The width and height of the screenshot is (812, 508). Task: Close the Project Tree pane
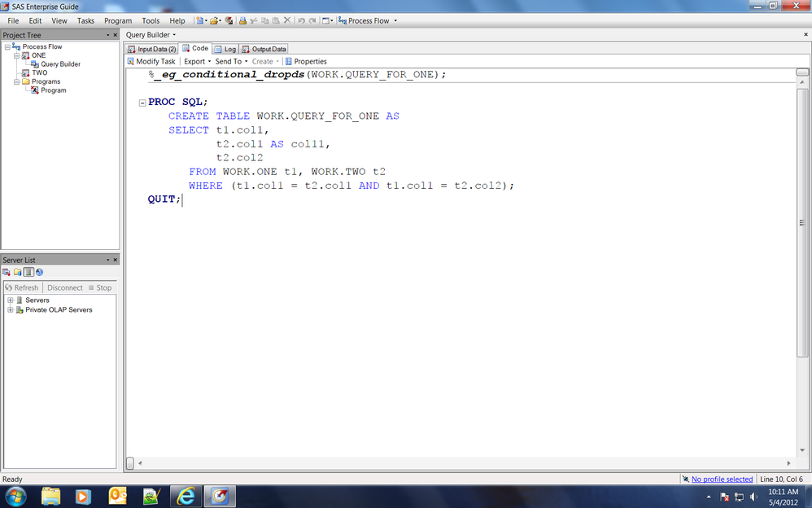[x=115, y=35]
